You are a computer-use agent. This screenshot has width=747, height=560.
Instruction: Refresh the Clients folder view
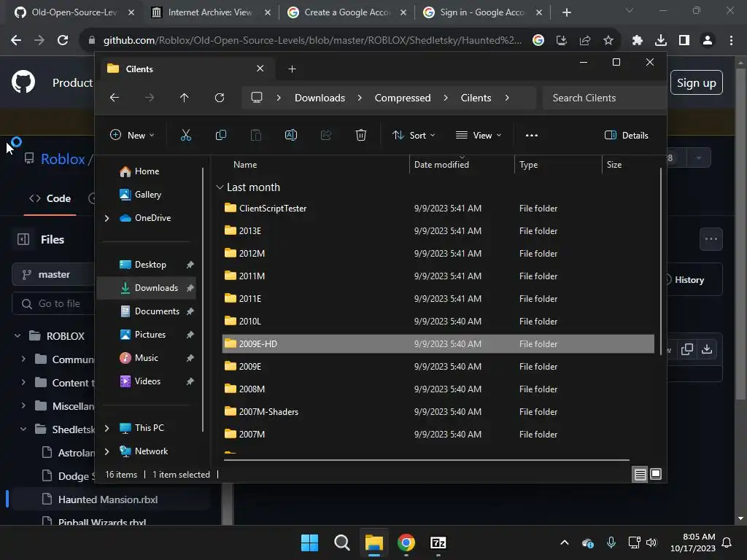[x=219, y=98]
